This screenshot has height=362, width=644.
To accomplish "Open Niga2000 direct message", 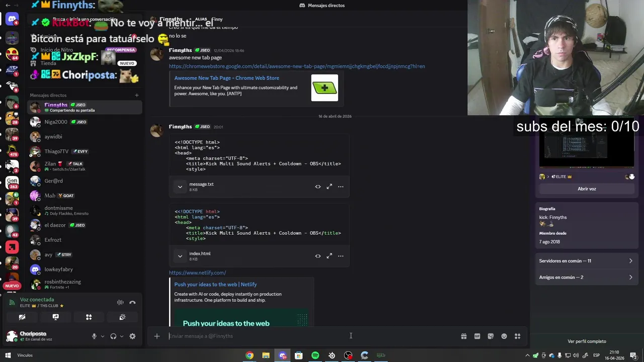I will pyautogui.click(x=85, y=122).
